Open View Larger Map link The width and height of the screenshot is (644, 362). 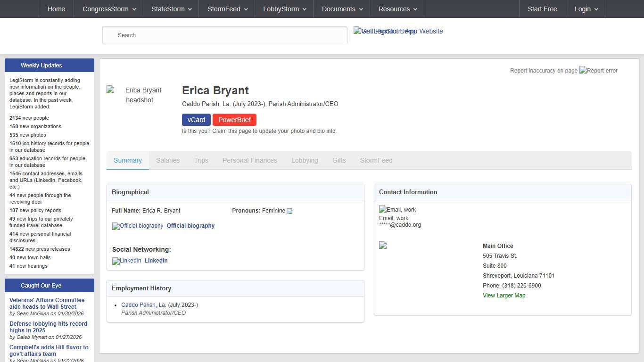[x=504, y=296]
